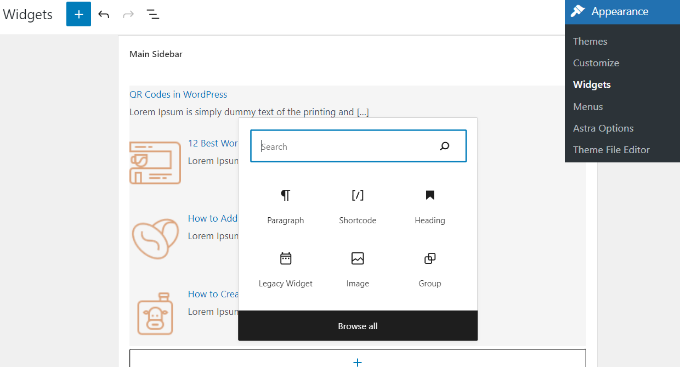Open Theme File Editor
The width and height of the screenshot is (680, 367).
[x=611, y=150]
